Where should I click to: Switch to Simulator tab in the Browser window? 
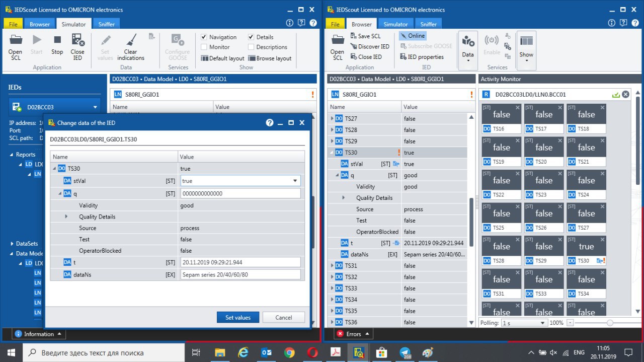[395, 24]
